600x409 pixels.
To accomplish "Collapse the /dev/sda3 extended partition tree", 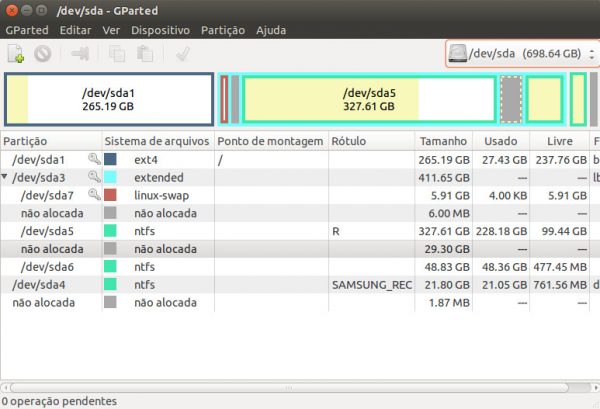I will click(x=5, y=177).
